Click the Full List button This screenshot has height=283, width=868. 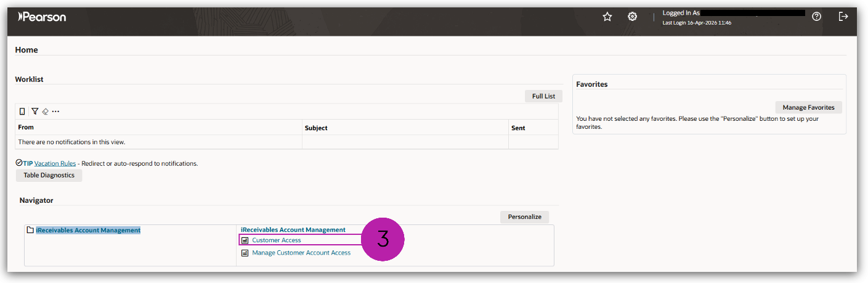tap(543, 96)
